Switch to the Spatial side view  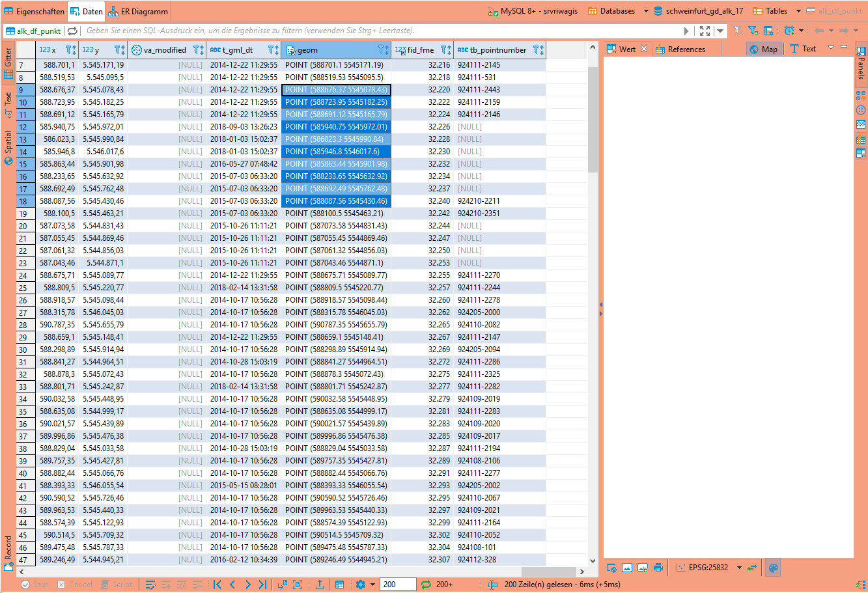[8, 147]
